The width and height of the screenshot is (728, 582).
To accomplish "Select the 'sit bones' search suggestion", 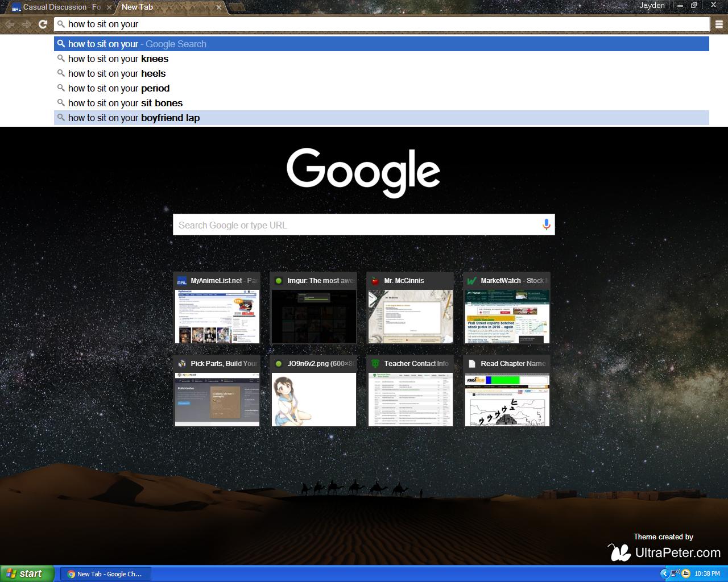I will tap(125, 103).
